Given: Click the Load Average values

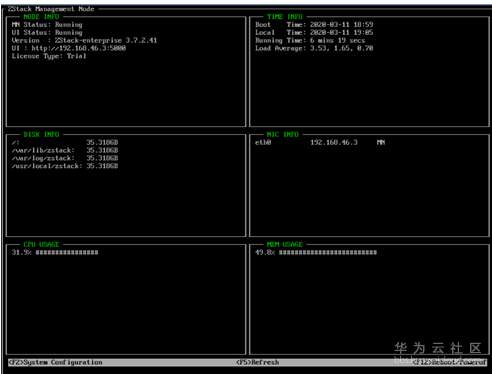Looking at the screenshot, I should [x=342, y=48].
